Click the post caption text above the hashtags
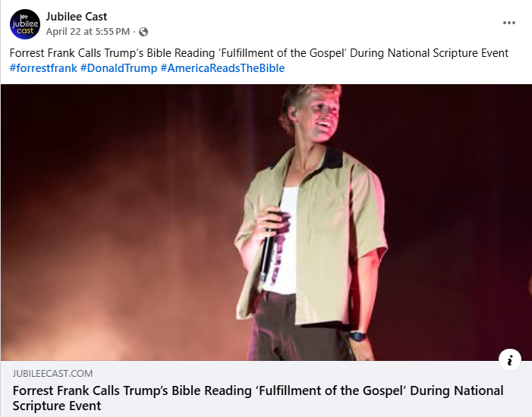 (258, 53)
